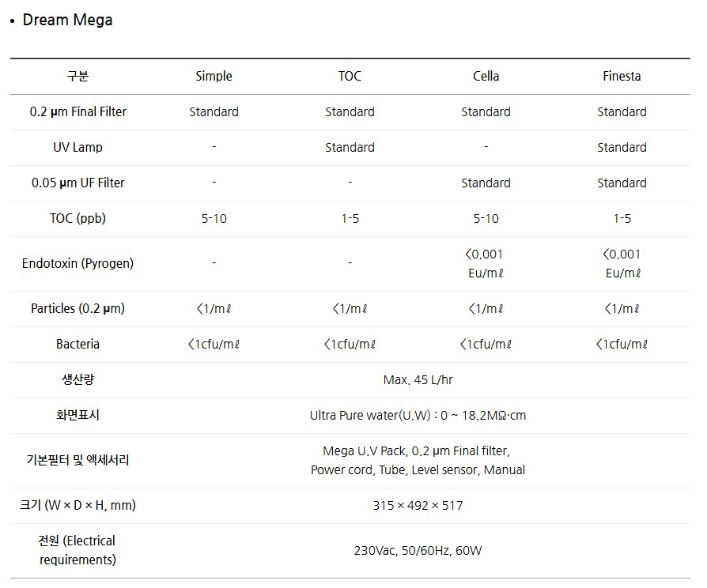Select the Cella column header
This screenshot has width=707, height=588.
(486, 77)
